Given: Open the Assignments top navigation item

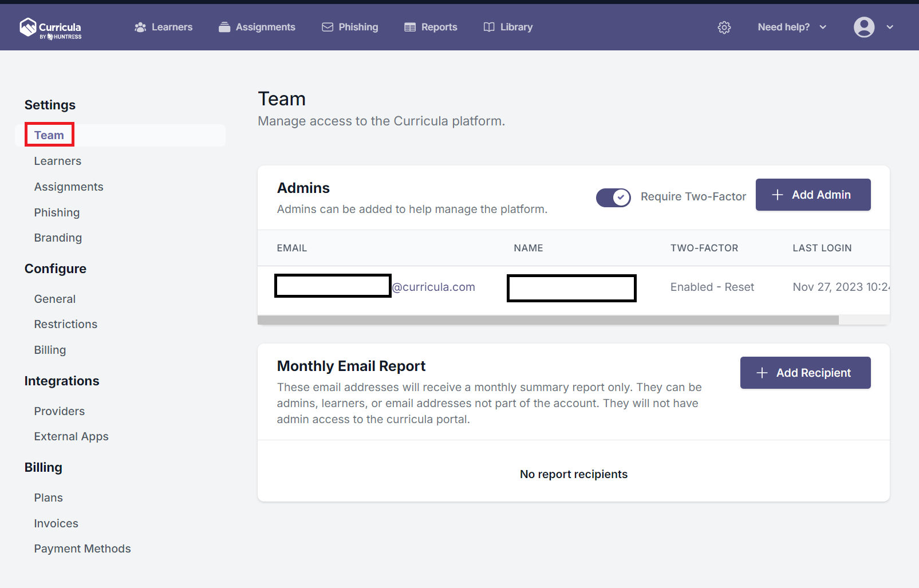Looking at the screenshot, I should 257,27.
